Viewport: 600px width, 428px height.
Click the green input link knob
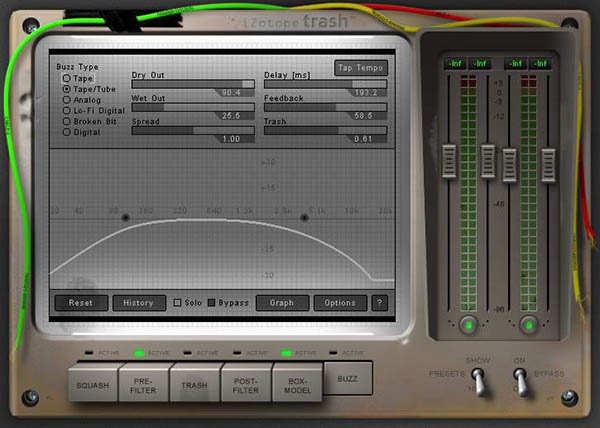[x=468, y=325]
